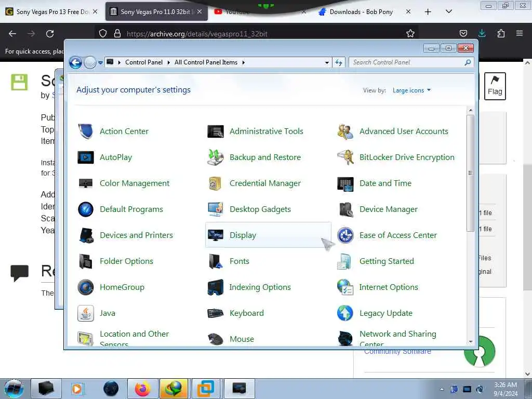This screenshot has height=399, width=532.
Task: Click Control Panel scrollbar down arrow
Action: pyautogui.click(x=470, y=342)
